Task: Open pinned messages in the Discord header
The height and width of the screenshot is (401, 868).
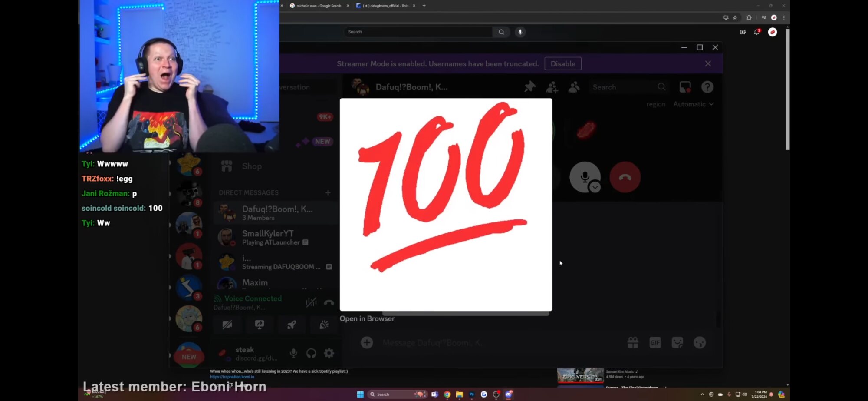Action: (529, 87)
